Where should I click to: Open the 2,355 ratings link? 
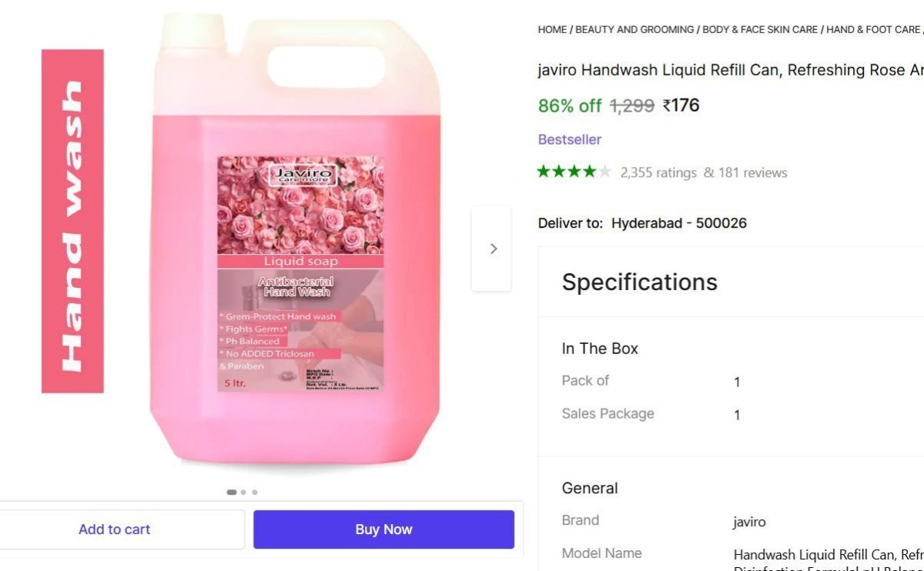coord(658,172)
